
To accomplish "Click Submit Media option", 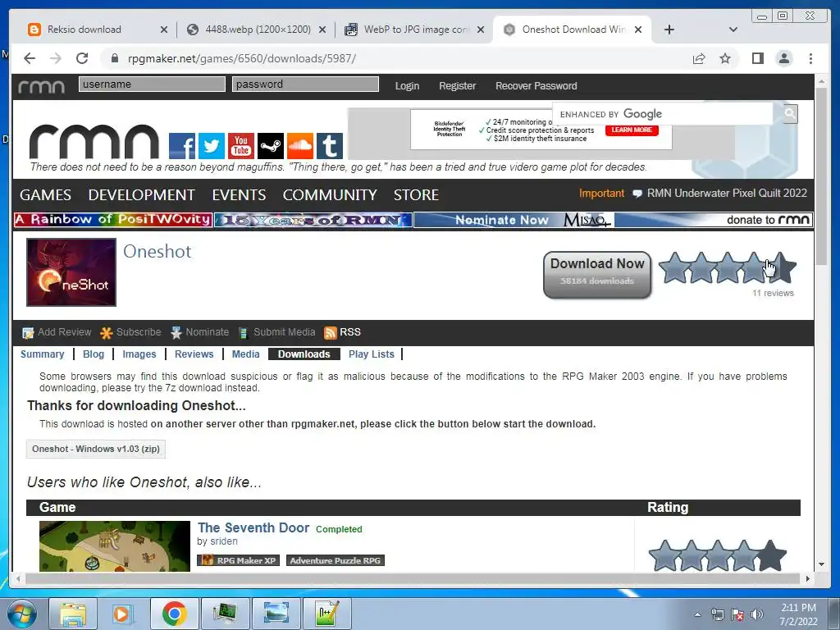I will pyautogui.click(x=277, y=332).
